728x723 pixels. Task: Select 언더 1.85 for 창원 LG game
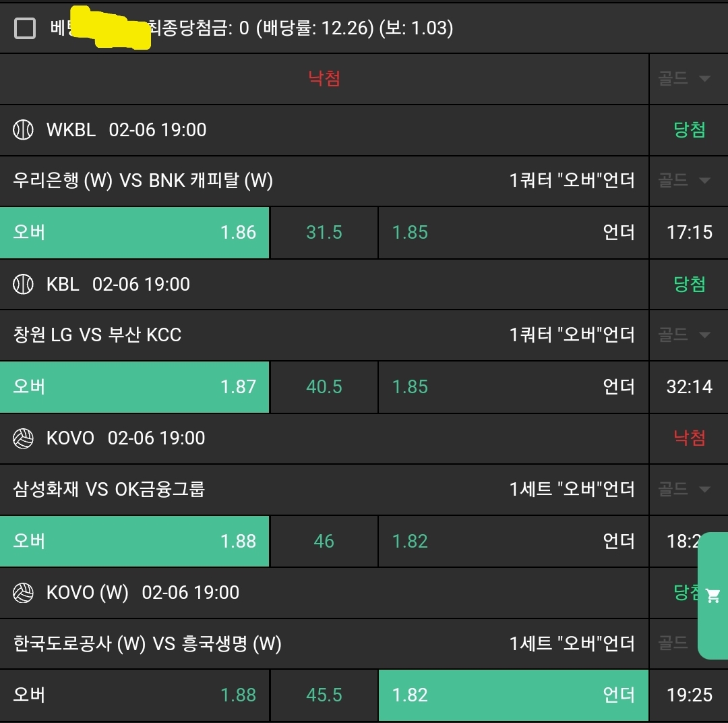click(513, 387)
